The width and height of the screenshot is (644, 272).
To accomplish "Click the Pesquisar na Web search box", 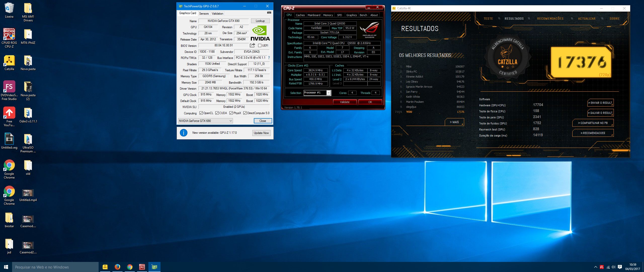I will click(55, 267).
